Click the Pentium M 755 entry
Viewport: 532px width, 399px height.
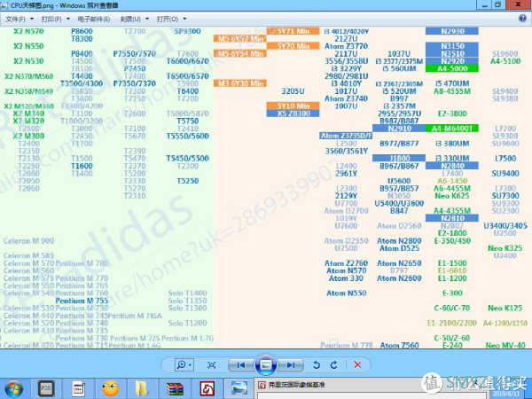(x=82, y=301)
